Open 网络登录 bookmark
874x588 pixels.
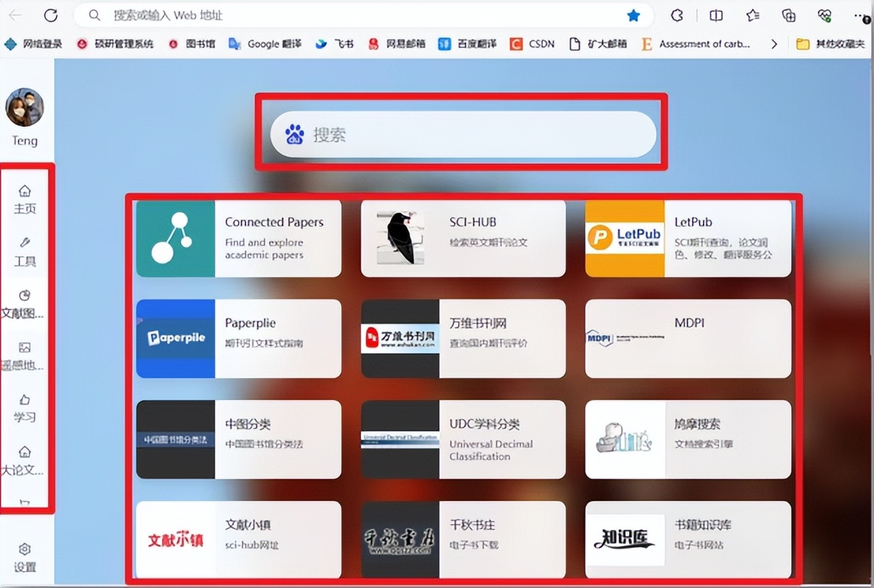coord(33,44)
